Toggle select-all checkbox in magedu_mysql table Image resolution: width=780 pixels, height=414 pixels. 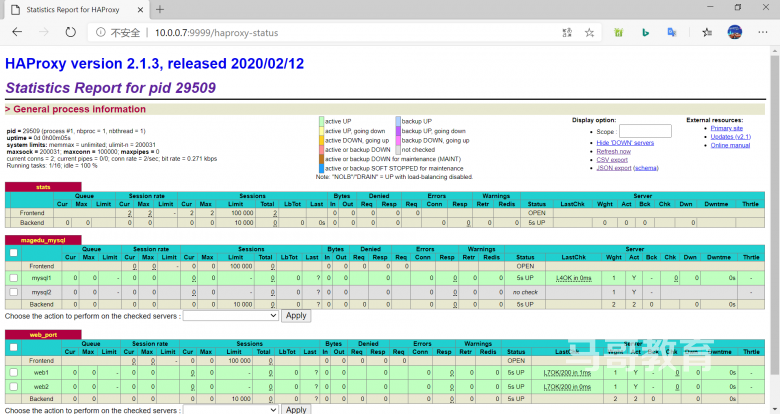coord(13,253)
